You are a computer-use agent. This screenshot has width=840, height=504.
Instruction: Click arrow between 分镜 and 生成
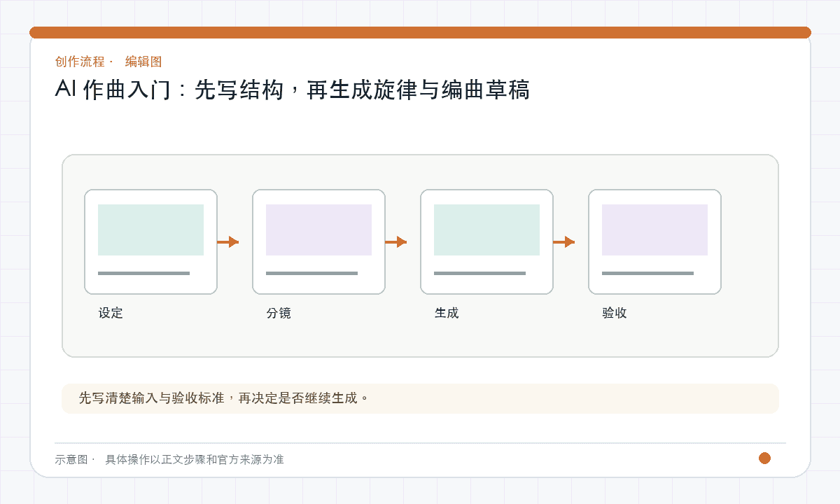(x=396, y=241)
